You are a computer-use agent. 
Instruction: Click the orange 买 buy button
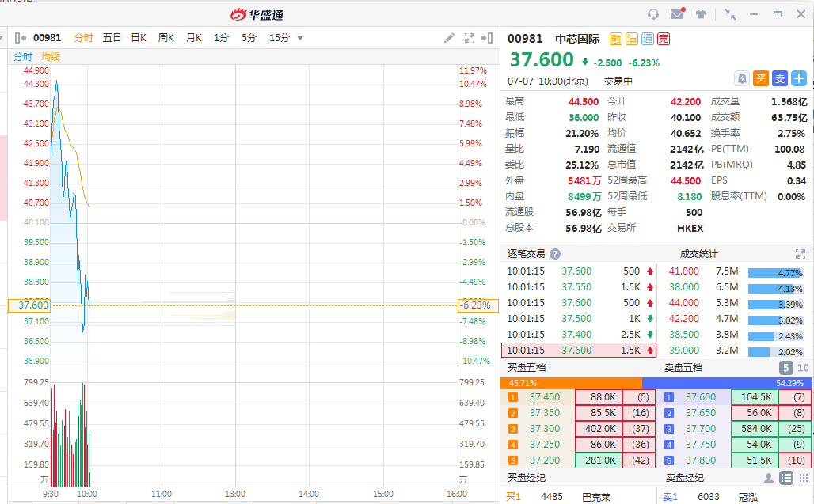[x=761, y=78]
